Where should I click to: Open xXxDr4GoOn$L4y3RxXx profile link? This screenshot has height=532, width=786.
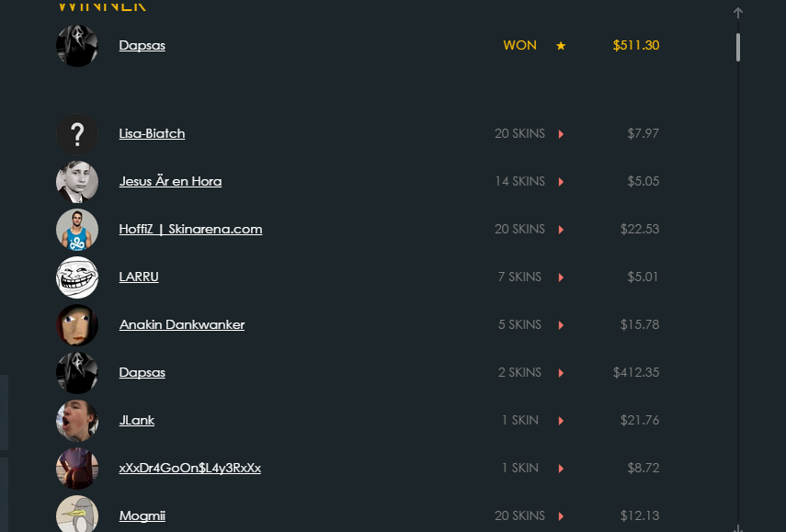pos(190,469)
